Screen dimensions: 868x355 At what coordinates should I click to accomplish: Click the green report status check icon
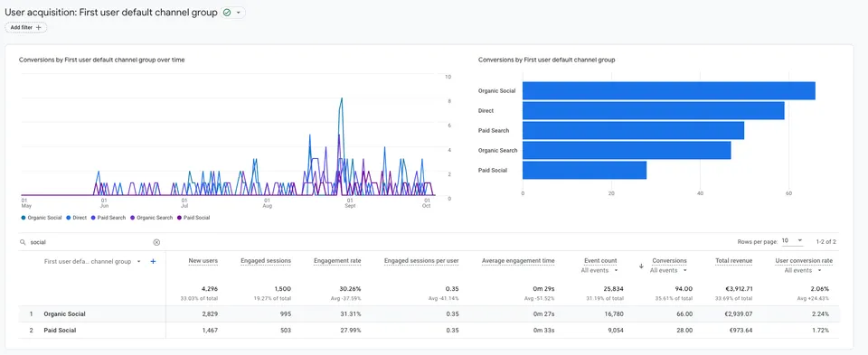pos(227,12)
